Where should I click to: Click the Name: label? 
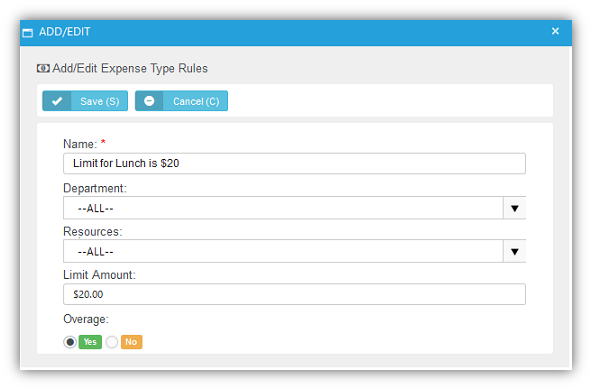(x=80, y=144)
